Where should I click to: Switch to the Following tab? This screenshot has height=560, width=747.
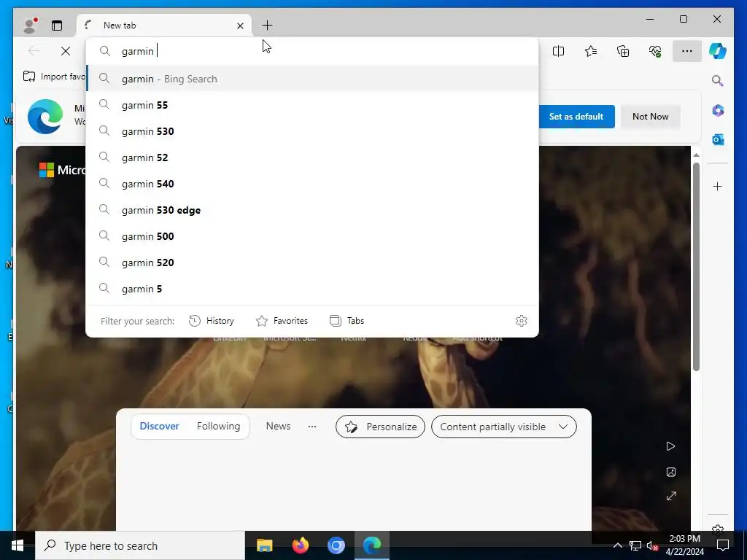pyautogui.click(x=218, y=426)
